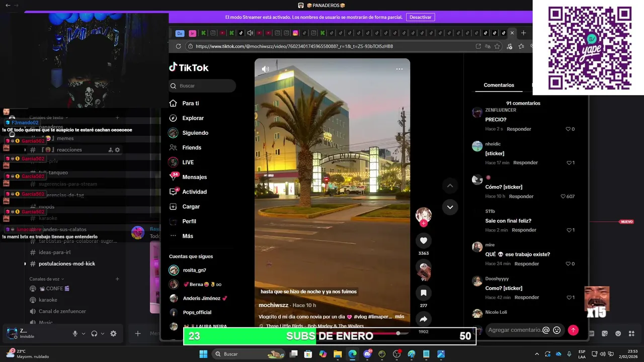Viewport: 644px width, 362px height.
Task: Click the Agregar comentario input field
Action: coord(515,330)
